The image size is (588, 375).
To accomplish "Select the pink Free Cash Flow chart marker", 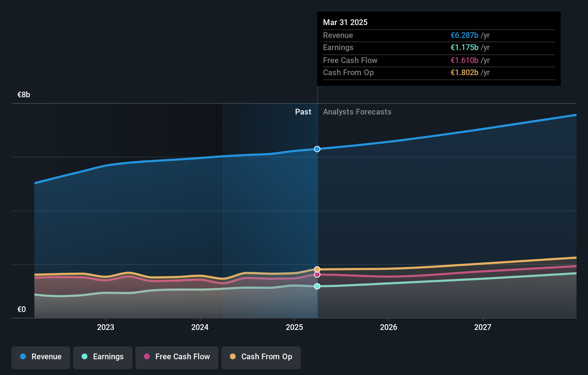I will [x=317, y=274].
